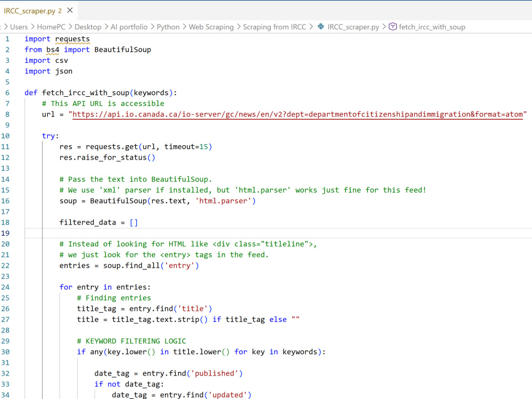Click the 'keywords' parameter on line 6

click(151, 93)
